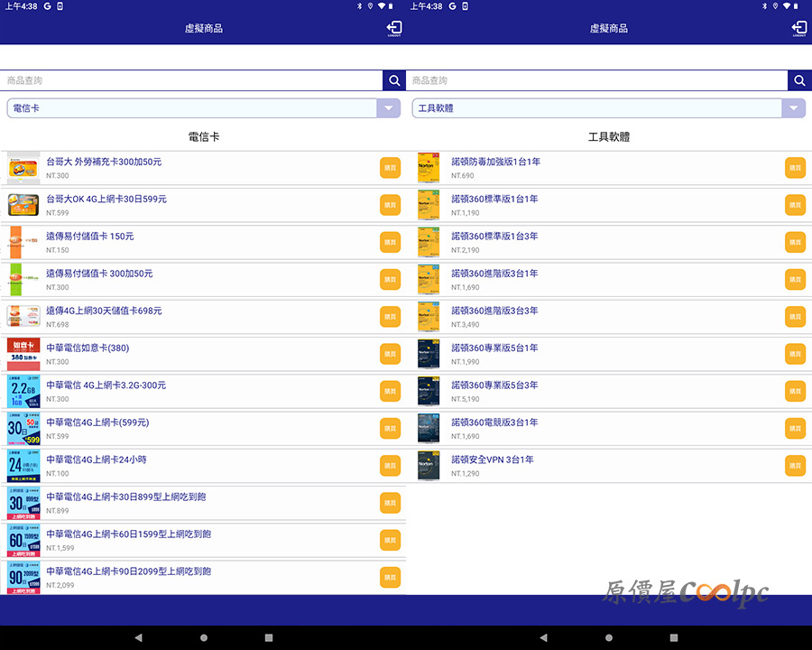
Task: Buy 諾頓360電競版3台1年
Action: coord(795,429)
